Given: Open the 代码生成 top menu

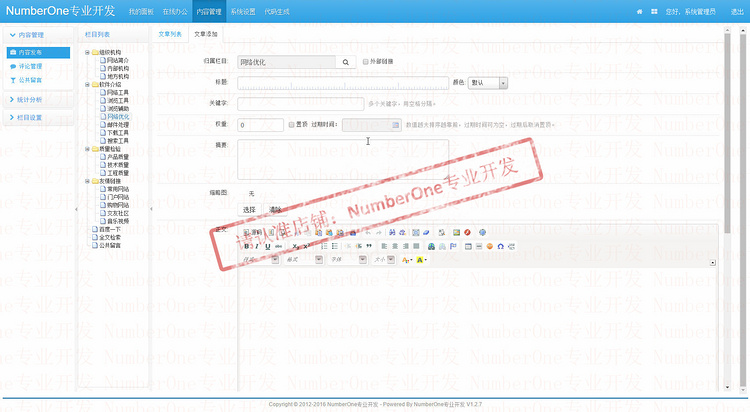Looking at the screenshot, I should (x=277, y=11).
